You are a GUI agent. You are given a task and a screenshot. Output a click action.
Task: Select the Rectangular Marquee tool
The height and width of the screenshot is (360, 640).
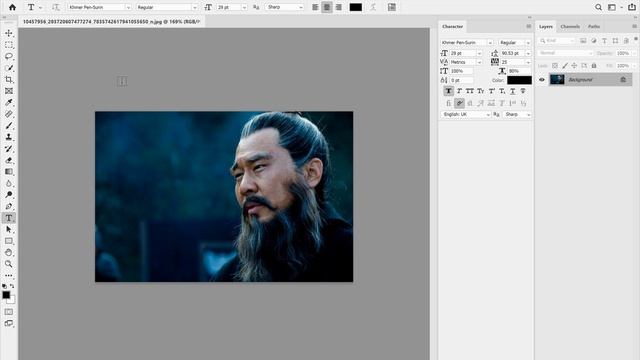9,44
